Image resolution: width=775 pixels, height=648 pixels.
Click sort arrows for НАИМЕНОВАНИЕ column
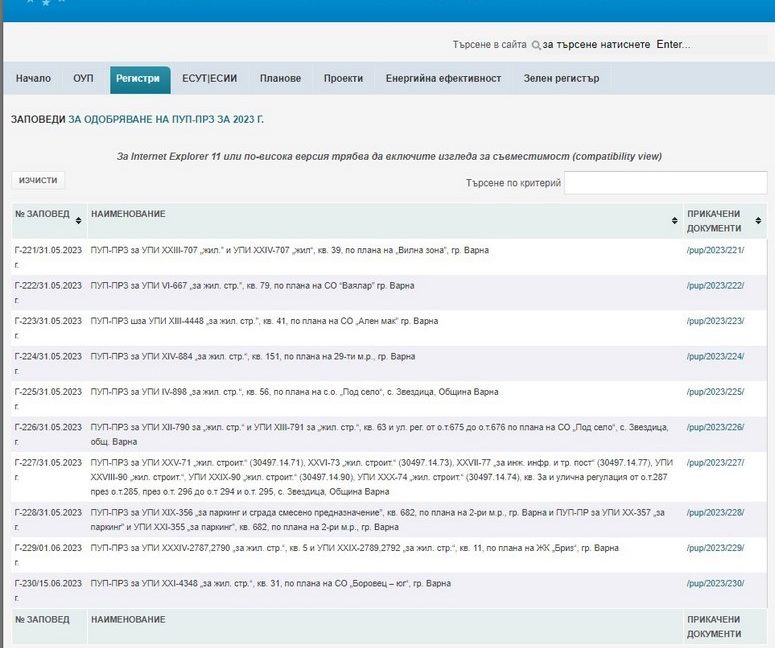(x=674, y=220)
